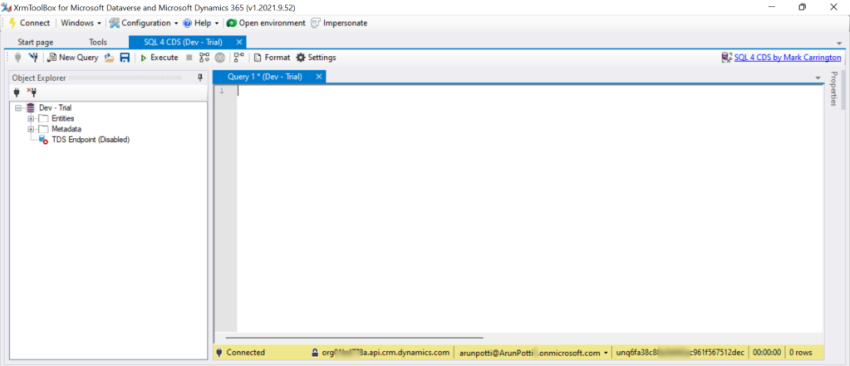Screen dimensions: 850x366
Task: Open the Windows dropdown menu
Action: 80,23
